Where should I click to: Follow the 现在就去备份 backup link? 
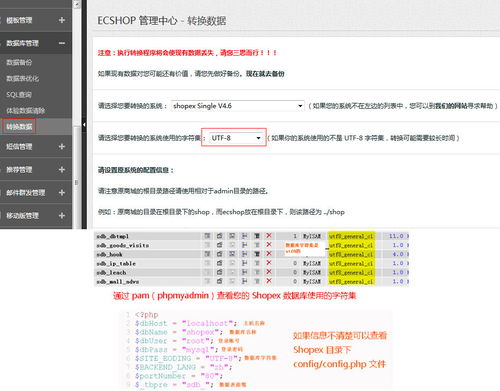tap(265, 74)
